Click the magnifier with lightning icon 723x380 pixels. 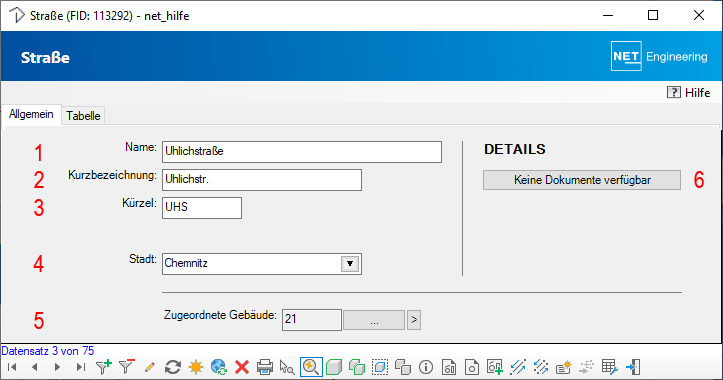[x=311, y=367]
